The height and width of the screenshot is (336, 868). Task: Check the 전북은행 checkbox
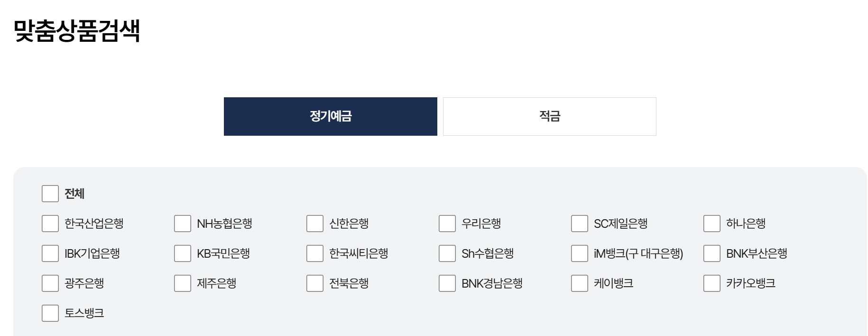tap(314, 283)
